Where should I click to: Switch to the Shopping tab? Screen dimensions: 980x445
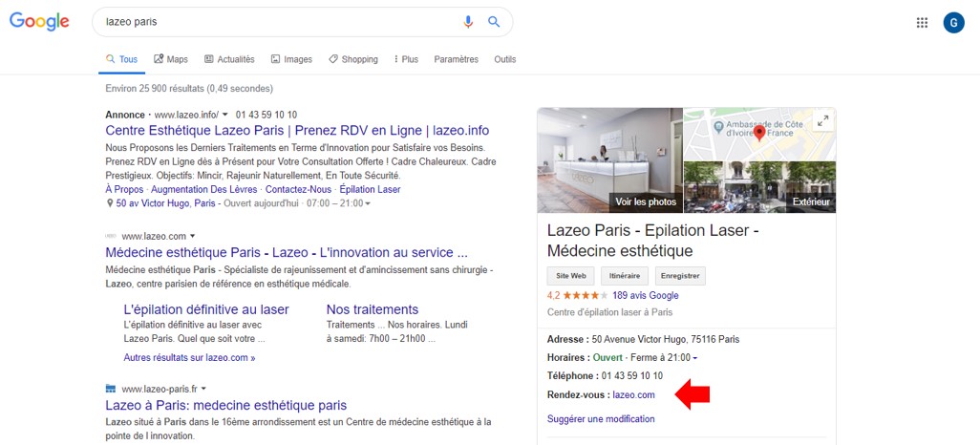[x=353, y=59]
